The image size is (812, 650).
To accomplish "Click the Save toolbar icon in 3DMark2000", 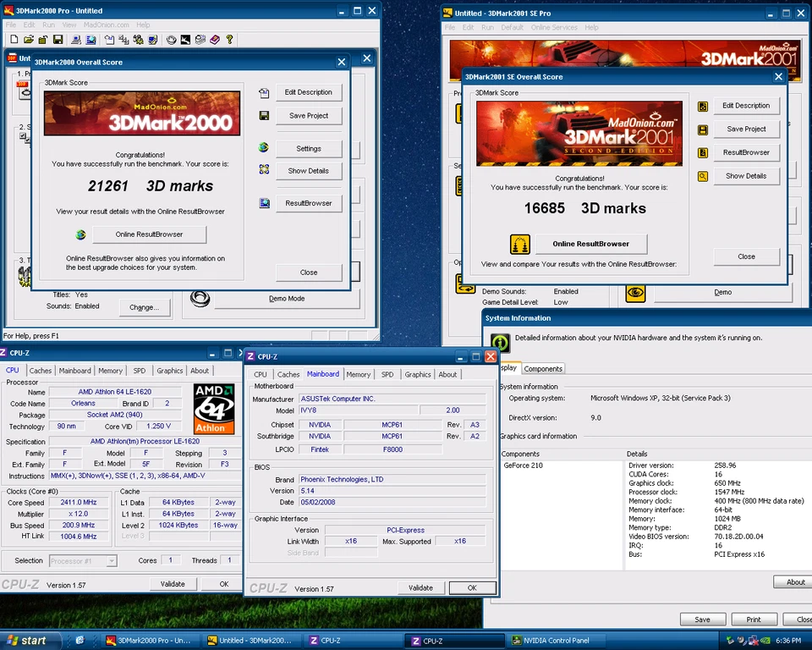I will tap(58, 40).
